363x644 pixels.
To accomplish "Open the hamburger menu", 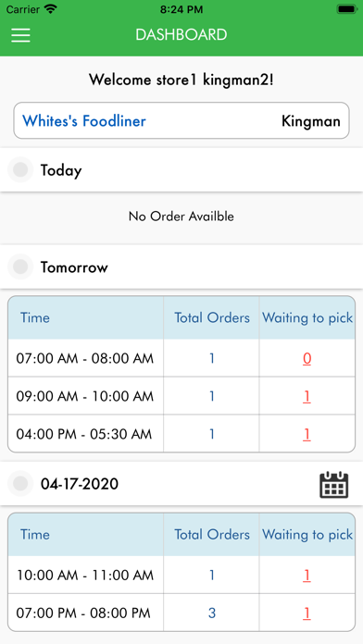I will [20, 35].
